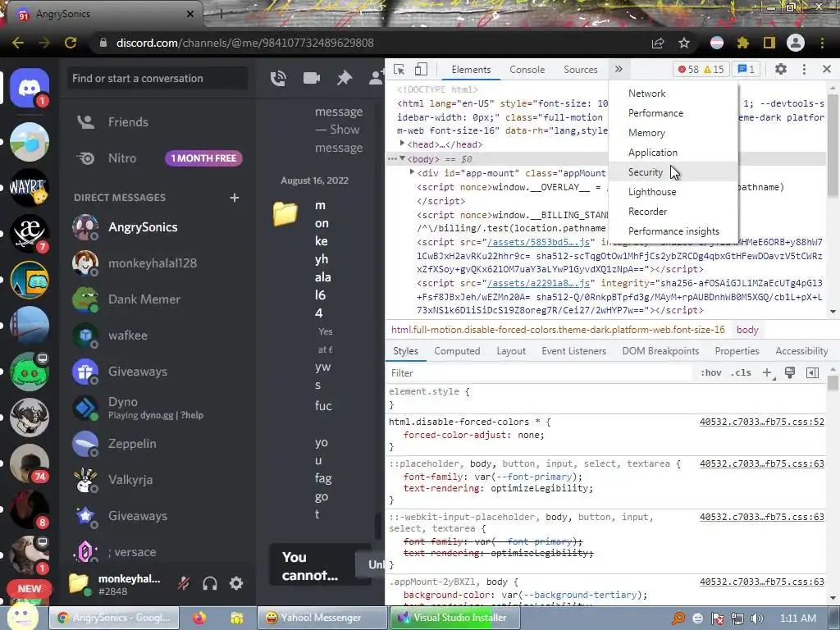
Task: Open the Layout tab
Action: coord(511,351)
